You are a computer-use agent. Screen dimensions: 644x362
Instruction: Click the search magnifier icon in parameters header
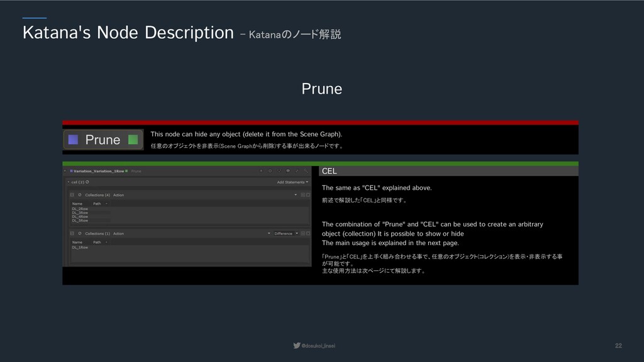[306, 171]
